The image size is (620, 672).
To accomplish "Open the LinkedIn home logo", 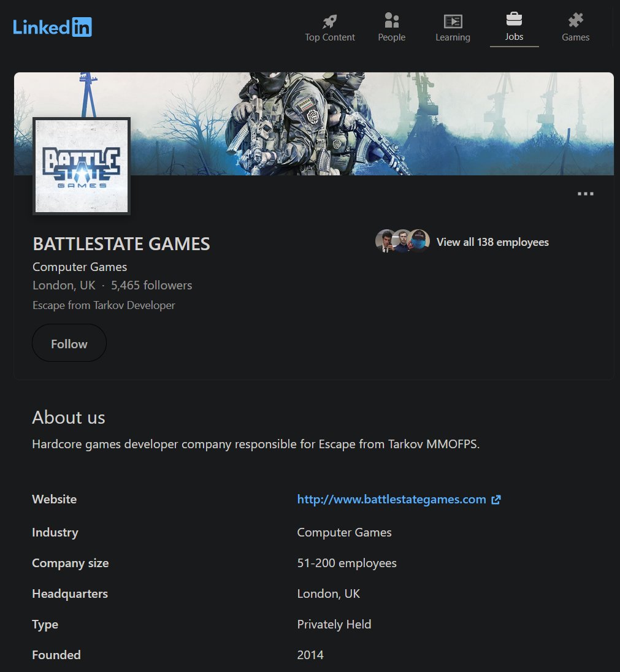I will click(x=52, y=27).
